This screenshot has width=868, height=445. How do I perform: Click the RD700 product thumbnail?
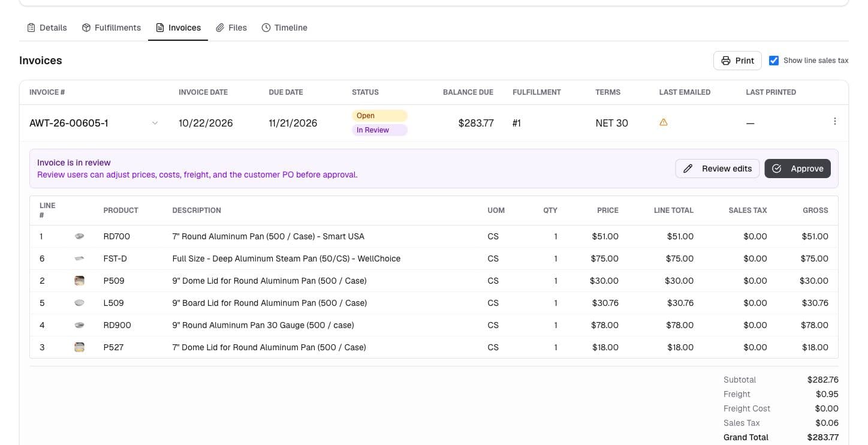[79, 236]
